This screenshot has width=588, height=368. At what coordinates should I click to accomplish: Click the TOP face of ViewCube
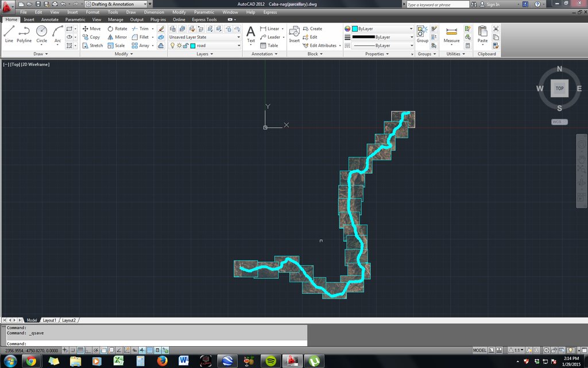coord(559,89)
